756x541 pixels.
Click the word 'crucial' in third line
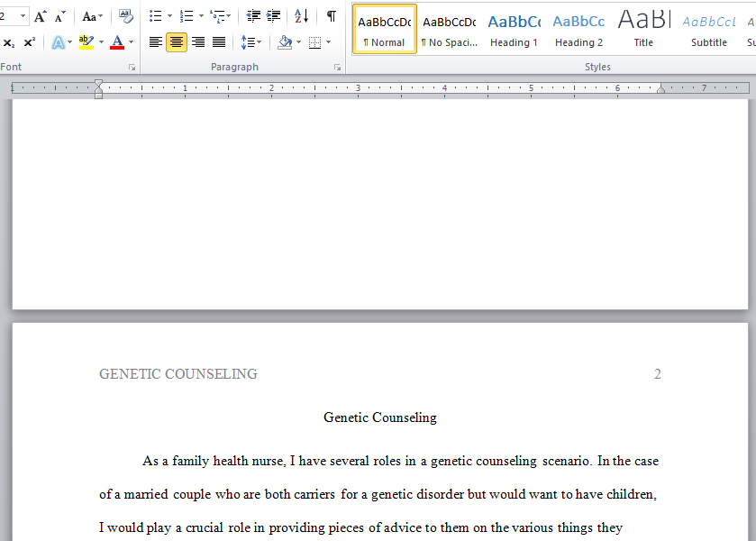click(205, 528)
